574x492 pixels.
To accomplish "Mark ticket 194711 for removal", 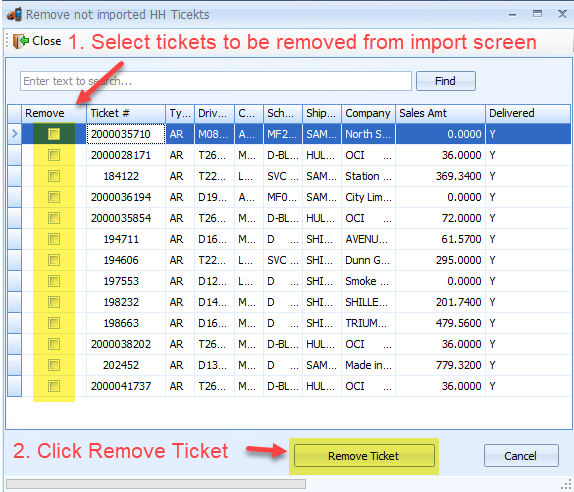I will click(54, 239).
